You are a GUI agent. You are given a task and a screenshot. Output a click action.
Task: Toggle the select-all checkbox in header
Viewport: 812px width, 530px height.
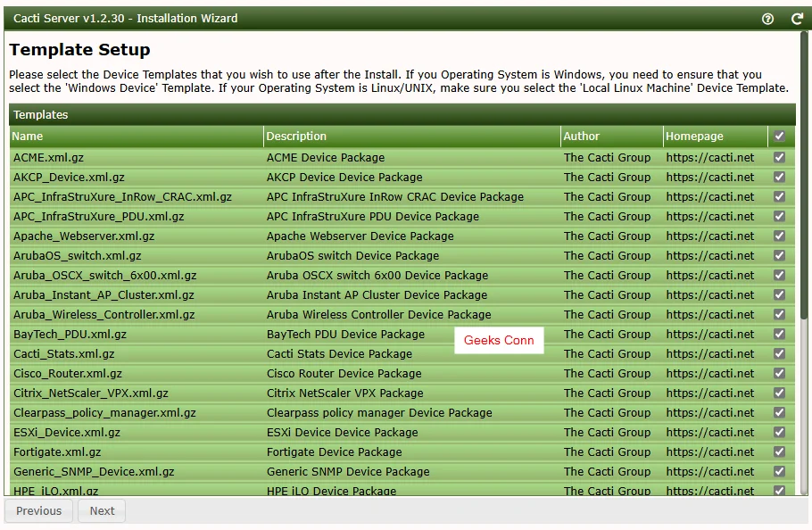[x=779, y=137]
